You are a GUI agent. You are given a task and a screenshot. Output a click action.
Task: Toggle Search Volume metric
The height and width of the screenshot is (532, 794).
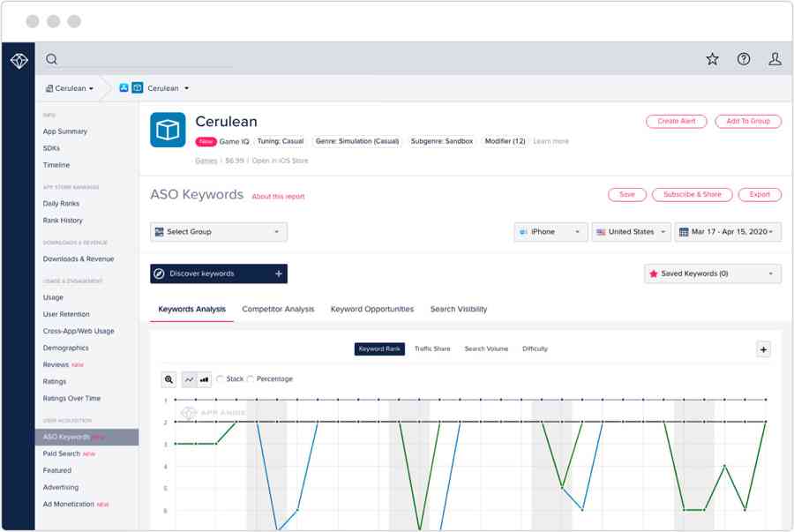pyautogui.click(x=486, y=348)
